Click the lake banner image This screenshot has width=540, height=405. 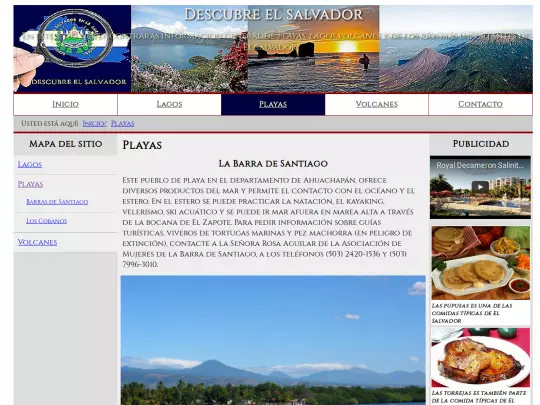(189, 49)
